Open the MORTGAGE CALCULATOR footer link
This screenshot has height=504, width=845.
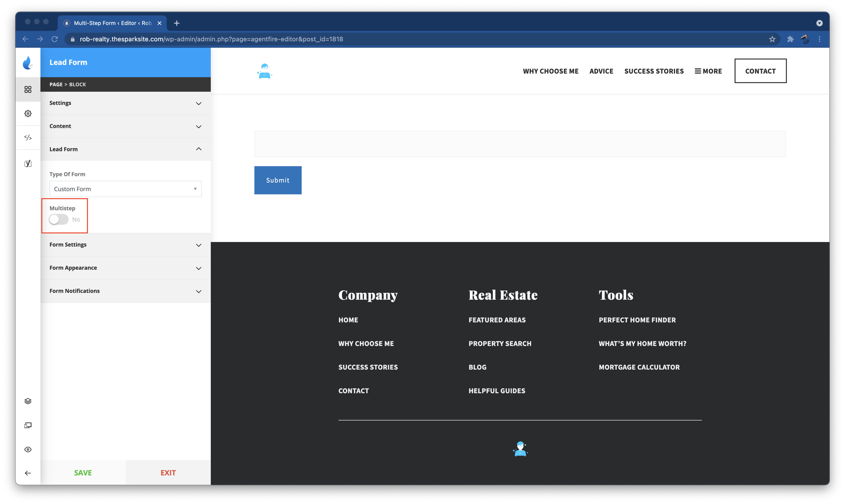point(639,367)
